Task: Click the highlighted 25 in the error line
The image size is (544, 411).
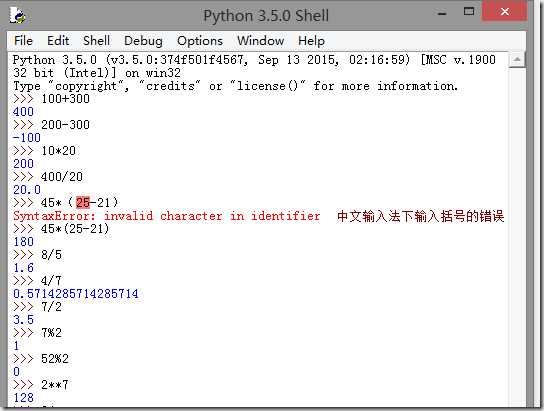Action: (83, 202)
